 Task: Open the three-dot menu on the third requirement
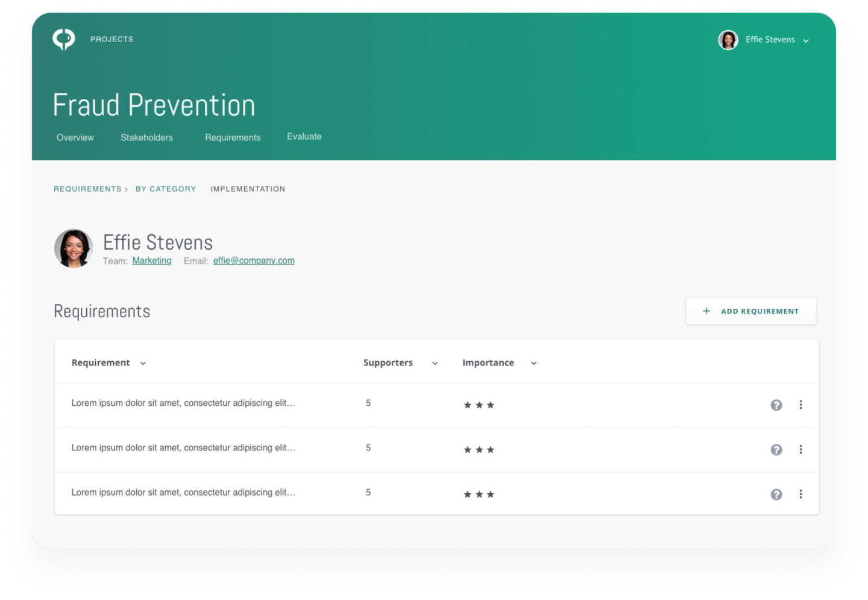pyautogui.click(x=801, y=494)
